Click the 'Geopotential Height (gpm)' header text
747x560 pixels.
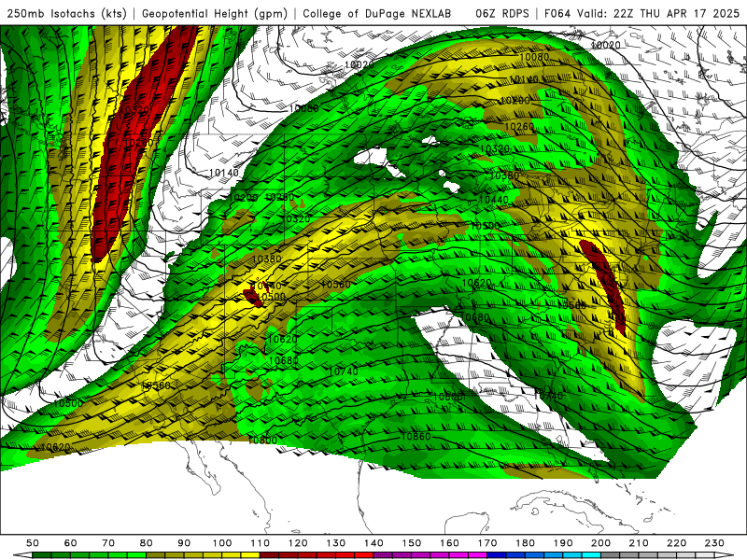coord(215,13)
